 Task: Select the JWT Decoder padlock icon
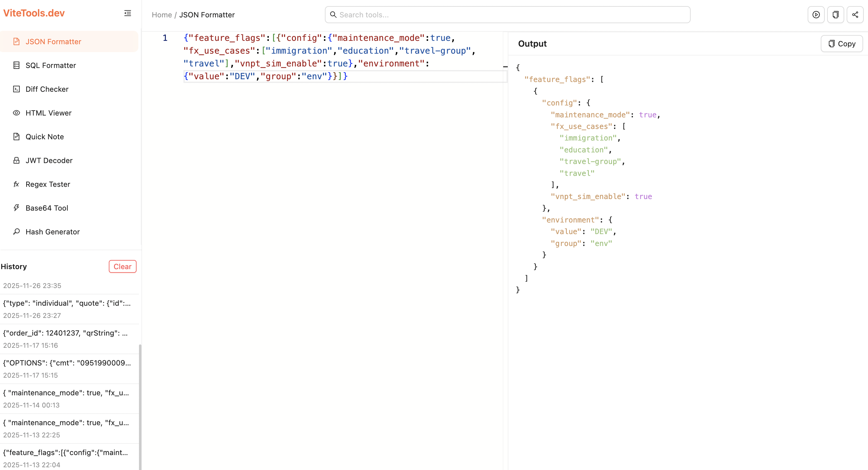tap(16, 160)
